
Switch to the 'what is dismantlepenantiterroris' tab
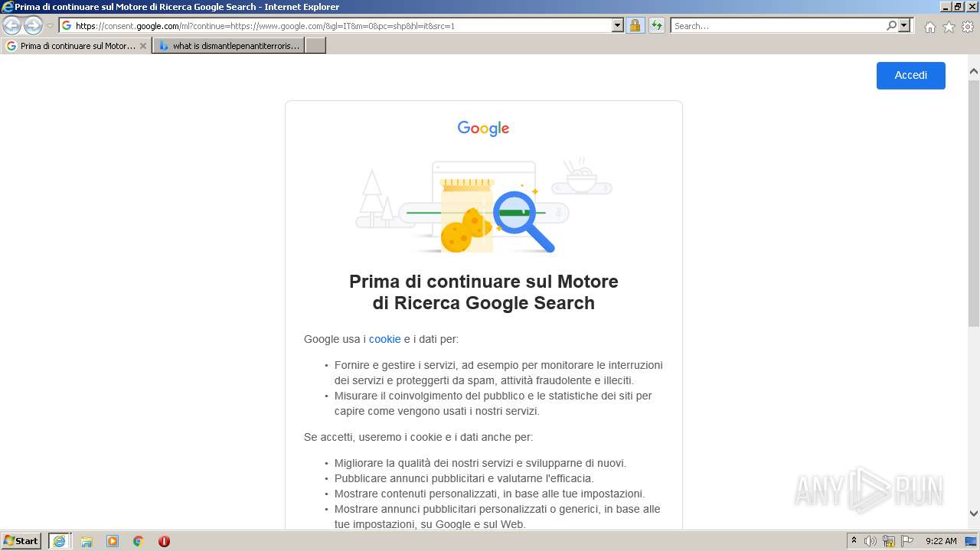click(229, 46)
